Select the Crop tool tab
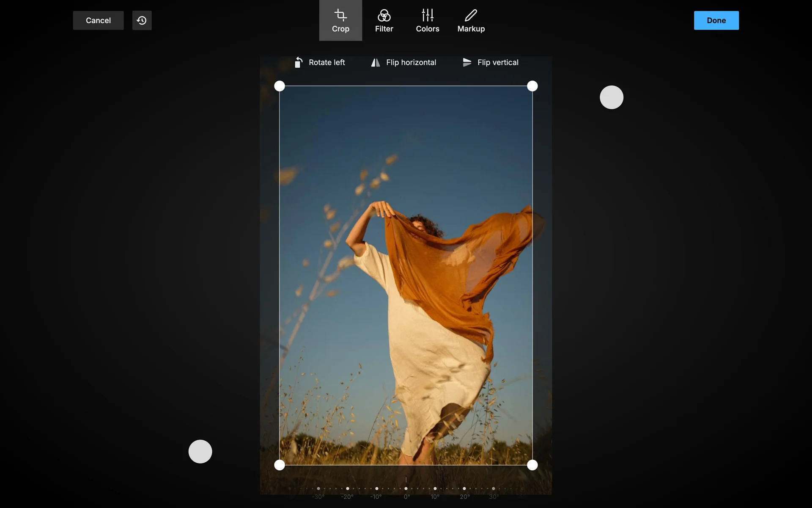 click(340, 20)
